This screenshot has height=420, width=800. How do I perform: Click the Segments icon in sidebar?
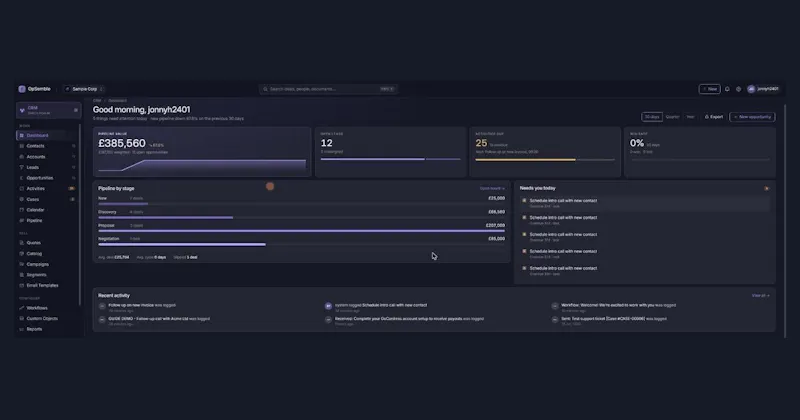coord(21,275)
